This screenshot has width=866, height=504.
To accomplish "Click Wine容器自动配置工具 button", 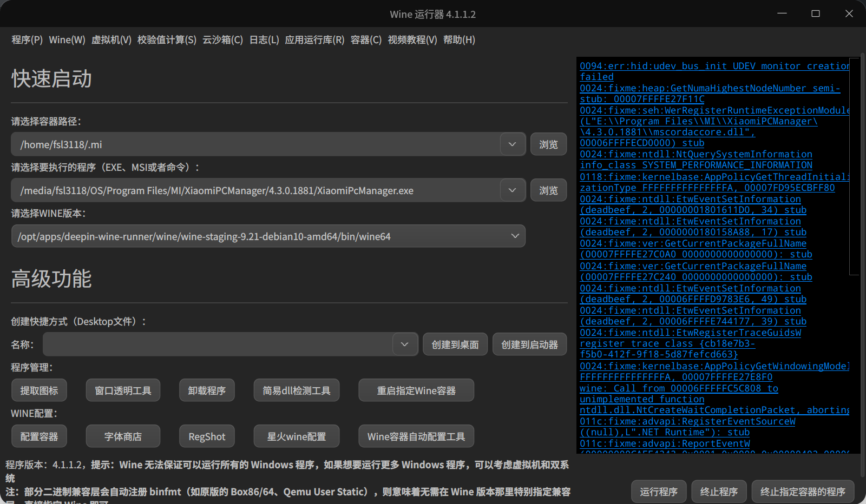I will click(x=416, y=436).
